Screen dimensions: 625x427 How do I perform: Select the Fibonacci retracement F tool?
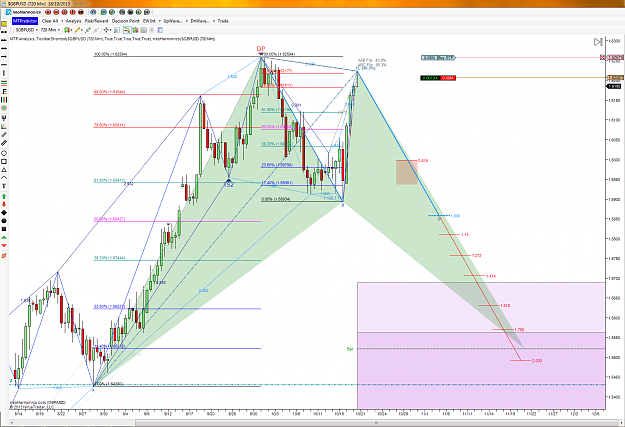pyautogui.click(x=4, y=92)
